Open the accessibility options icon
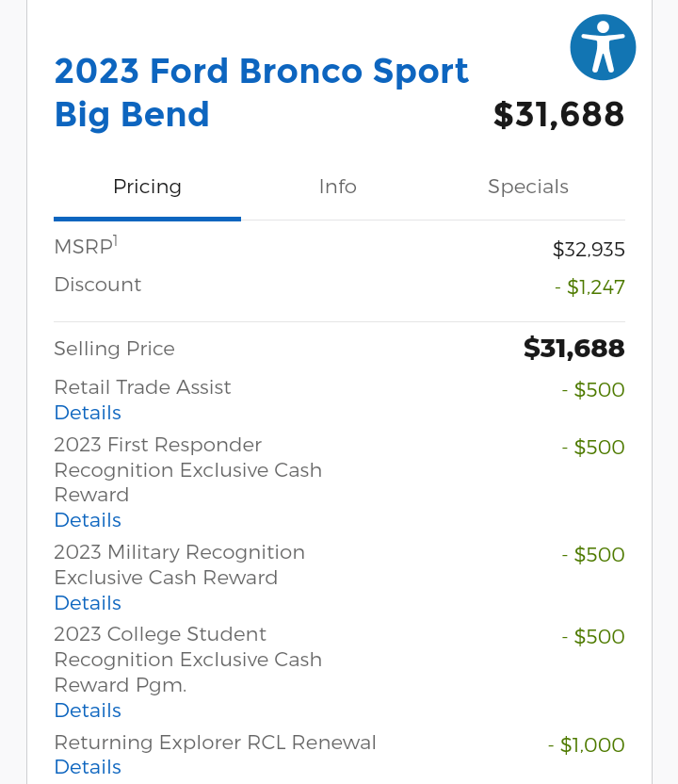Viewport: 678px width, 784px height. [x=603, y=47]
